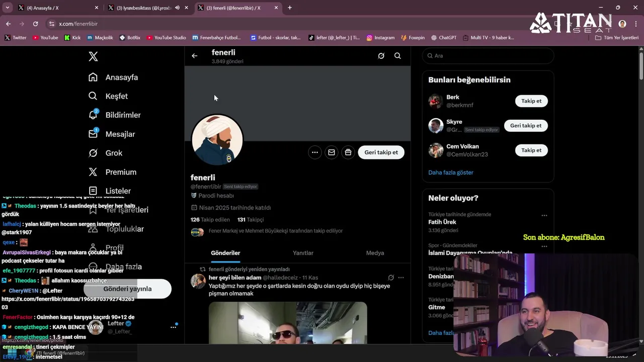Open Grok profile summary icon
The image size is (644, 362).
(381, 56)
